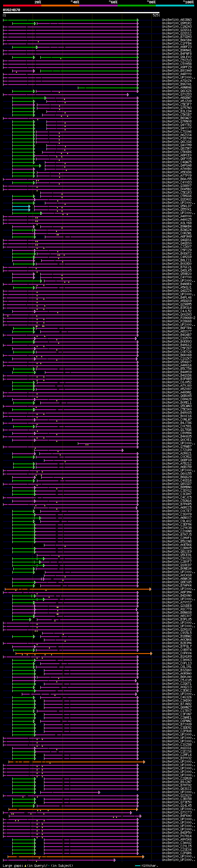
Task: Open hit UniRef100_B9I9A9
Action: pyautogui.click(x=177, y=71)
